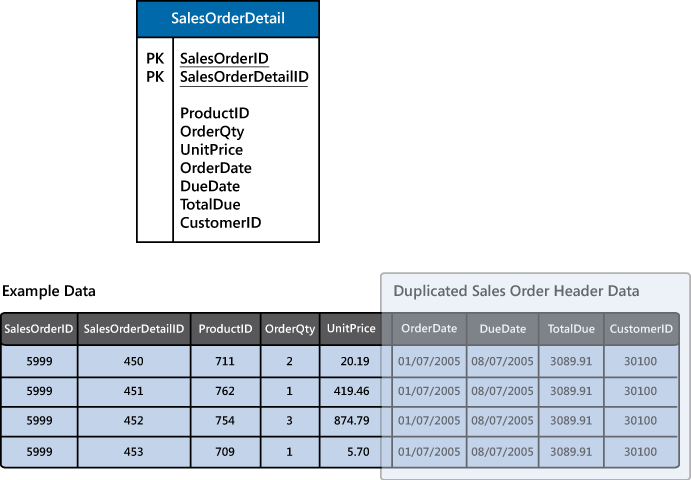Image resolution: width=691 pixels, height=480 pixels.
Task: Select the 3089.91 TotalDue in row 451
Action: click(571, 391)
